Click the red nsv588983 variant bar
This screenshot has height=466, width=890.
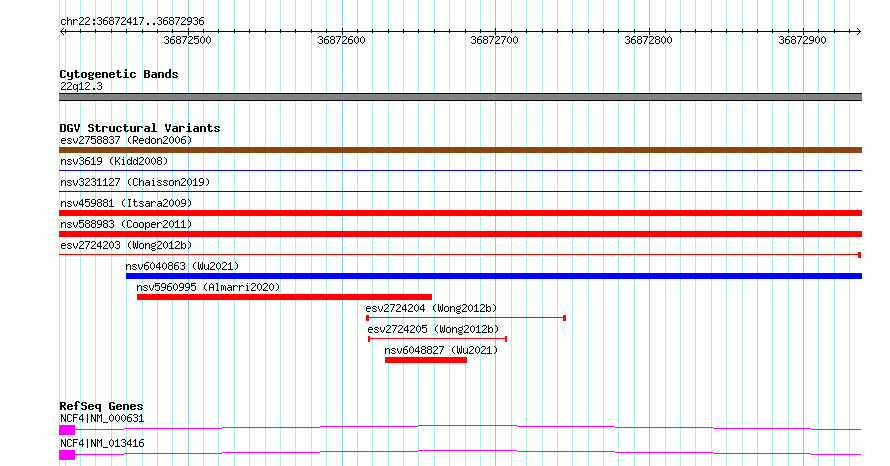(460, 234)
